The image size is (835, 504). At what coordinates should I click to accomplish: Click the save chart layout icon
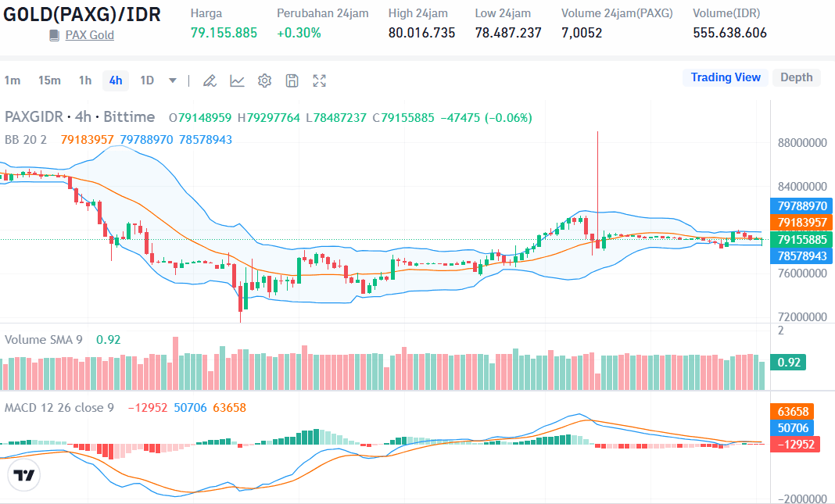292,80
